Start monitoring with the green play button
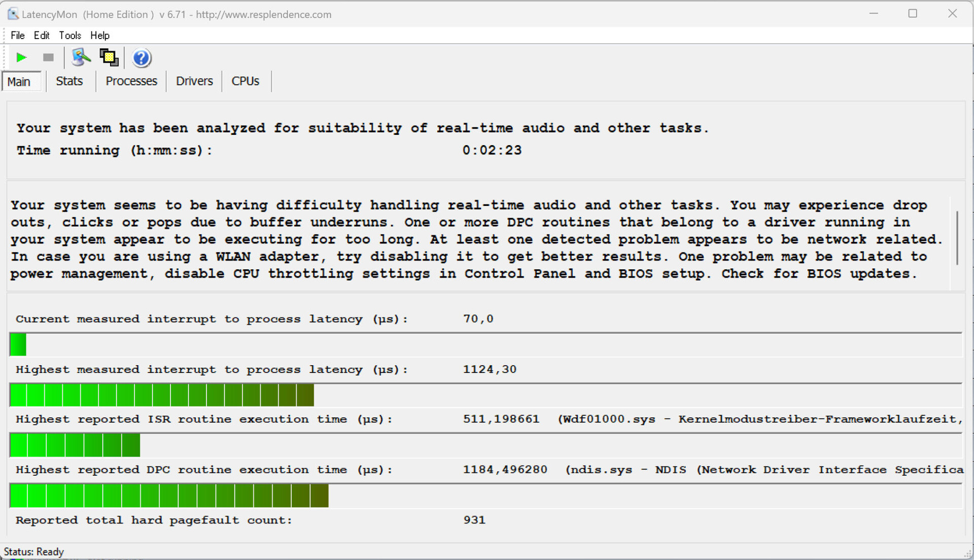This screenshot has width=974, height=560. click(21, 57)
